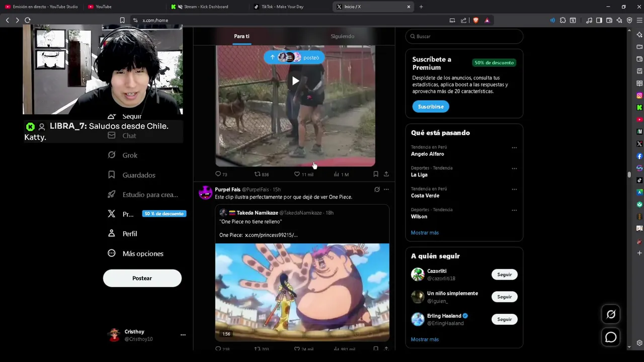Play the dog video in the top post
This screenshot has width=644, height=362.
click(295, 81)
